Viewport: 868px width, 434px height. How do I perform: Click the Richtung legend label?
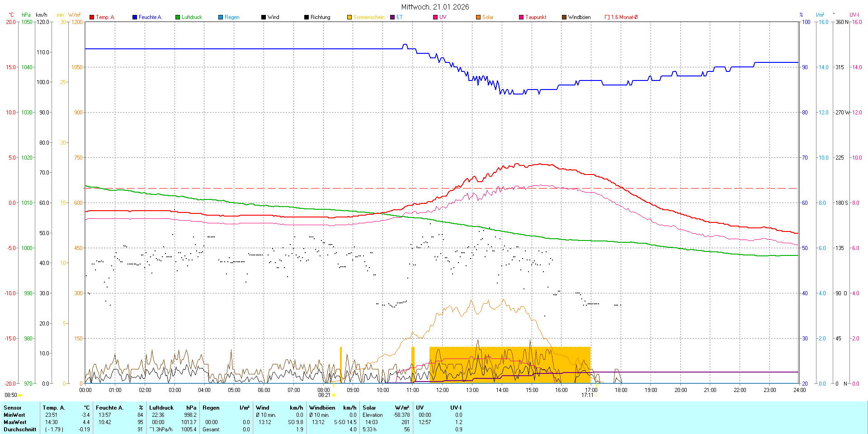coord(320,17)
